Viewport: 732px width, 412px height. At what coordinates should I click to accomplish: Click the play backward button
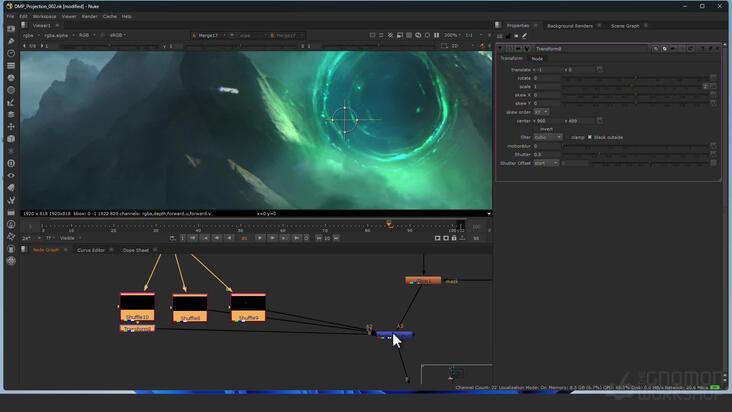point(229,238)
